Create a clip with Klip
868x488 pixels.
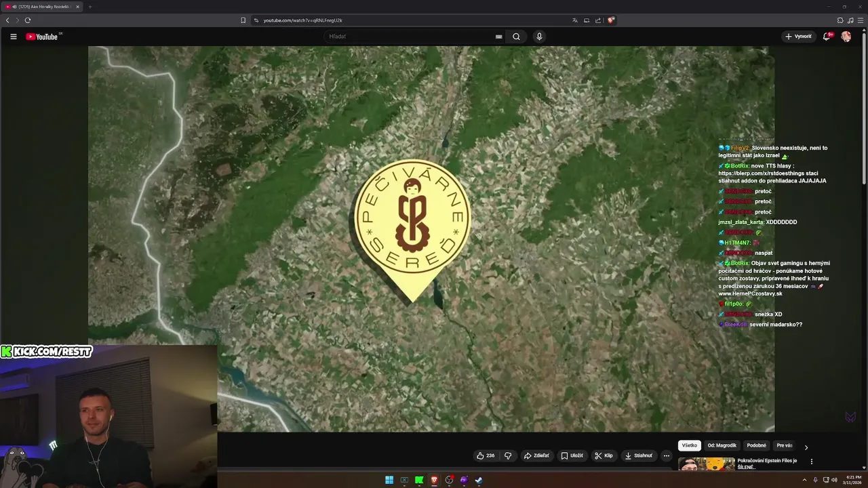tap(604, 455)
